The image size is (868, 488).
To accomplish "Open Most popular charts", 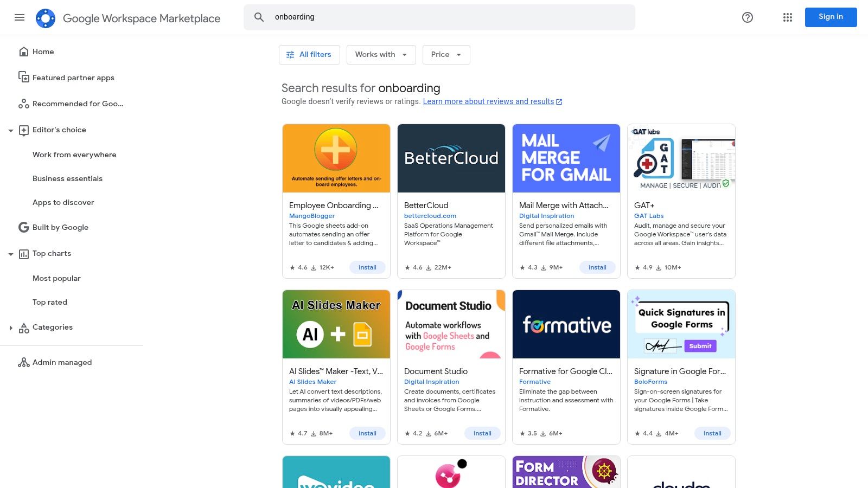I will click(x=56, y=278).
